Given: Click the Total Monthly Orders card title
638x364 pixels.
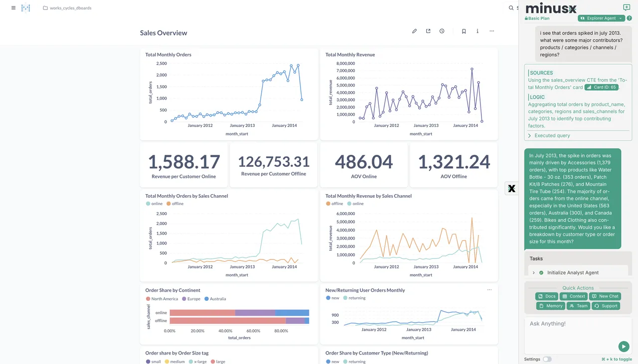Looking at the screenshot, I should pyautogui.click(x=168, y=55).
